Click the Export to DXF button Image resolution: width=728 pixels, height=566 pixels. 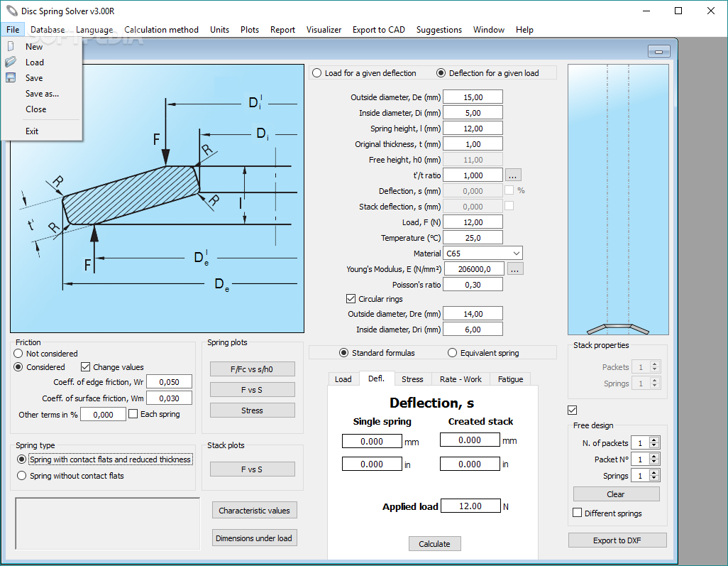[617, 540]
